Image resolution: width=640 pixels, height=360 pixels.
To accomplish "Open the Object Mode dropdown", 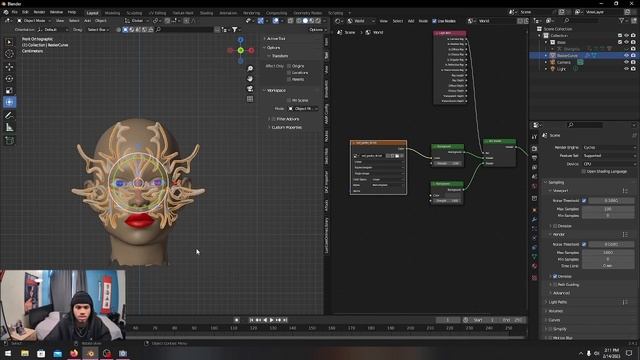I will pyautogui.click(x=34, y=20).
